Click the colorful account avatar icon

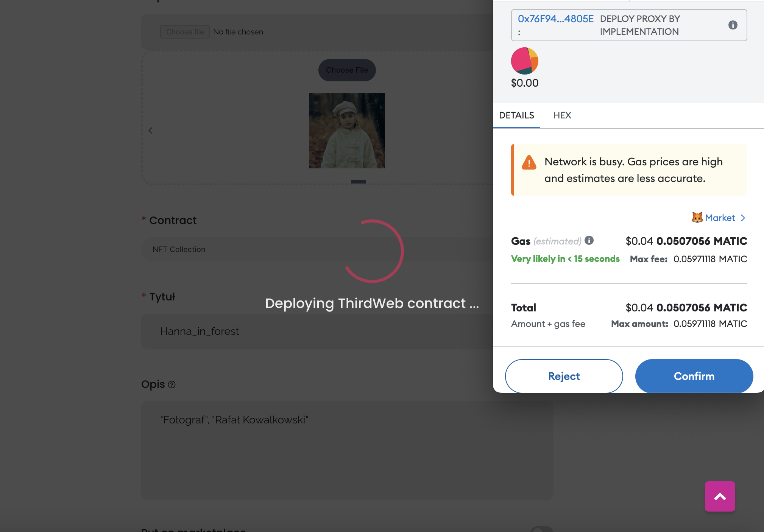click(x=524, y=61)
